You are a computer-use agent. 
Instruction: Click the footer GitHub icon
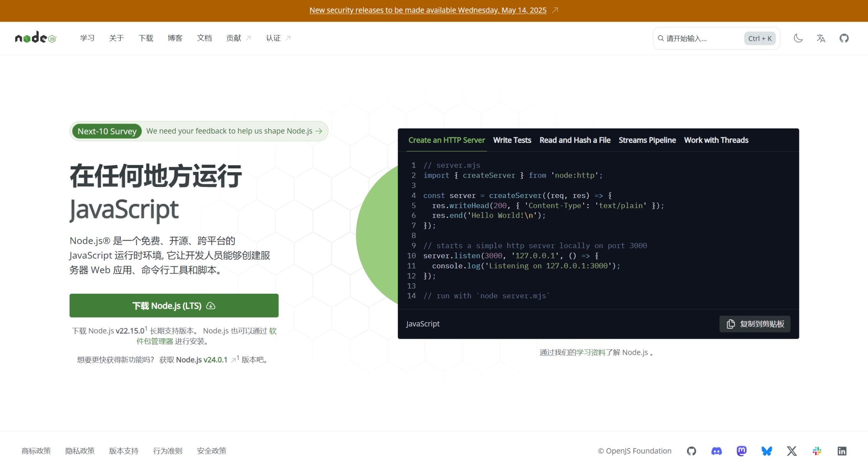point(691,451)
